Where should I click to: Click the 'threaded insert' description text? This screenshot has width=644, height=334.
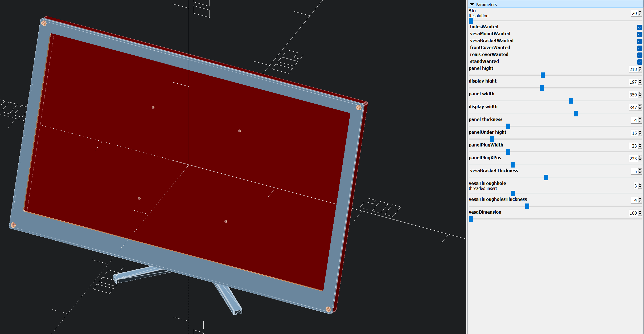pyautogui.click(x=483, y=189)
